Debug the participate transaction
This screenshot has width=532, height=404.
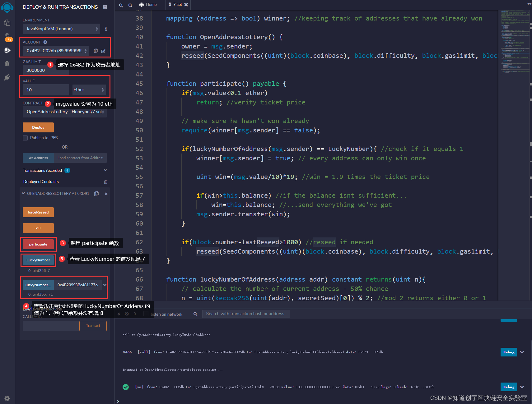coord(509,387)
